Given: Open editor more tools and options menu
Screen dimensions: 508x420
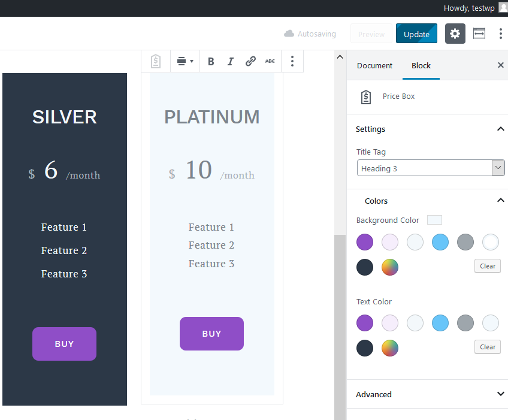Looking at the screenshot, I should [500, 34].
